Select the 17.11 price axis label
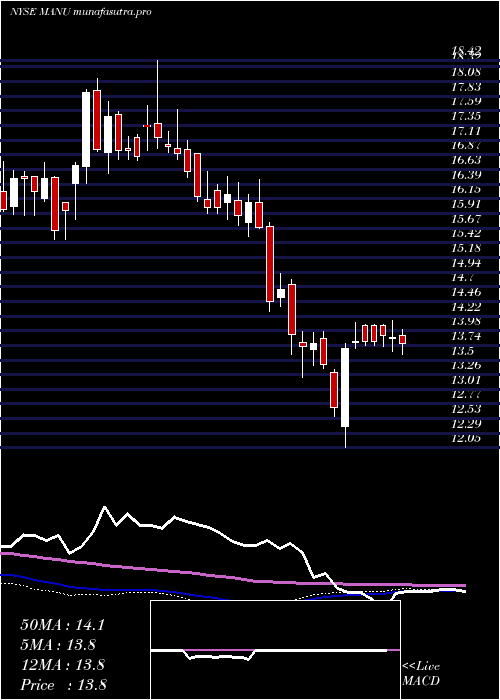 click(x=466, y=131)
